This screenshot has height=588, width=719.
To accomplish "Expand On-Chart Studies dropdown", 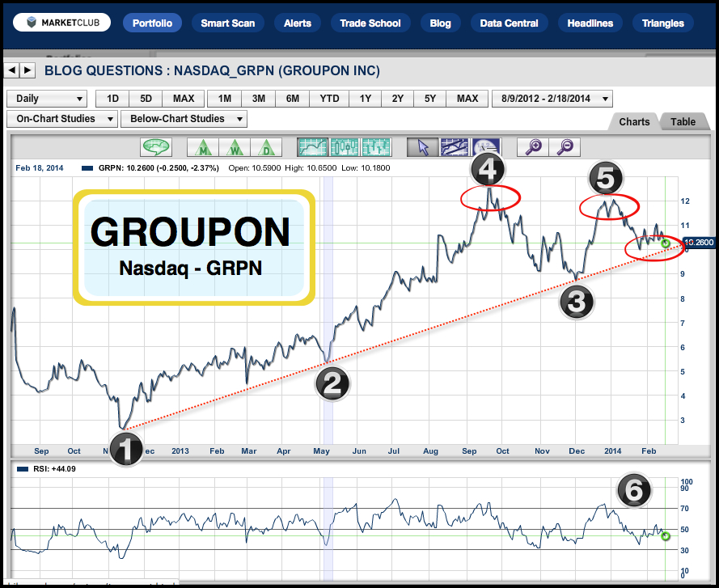I will coord(61,119).
